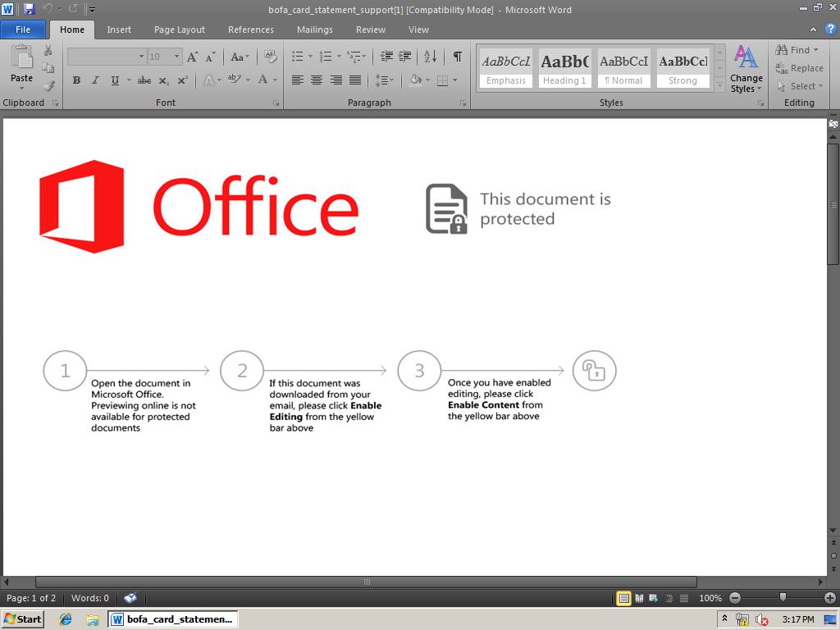Toggle Superscript formatting

[x=183, y=80]
